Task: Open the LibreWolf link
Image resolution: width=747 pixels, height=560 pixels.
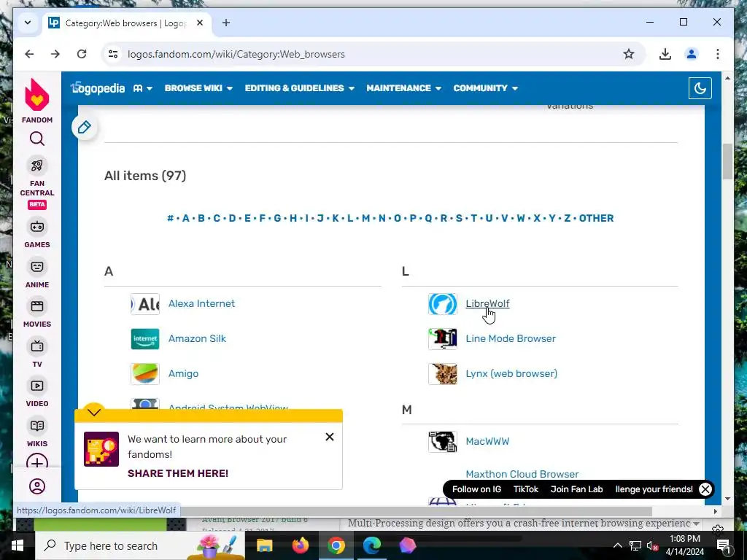Action: pos(487,303)
